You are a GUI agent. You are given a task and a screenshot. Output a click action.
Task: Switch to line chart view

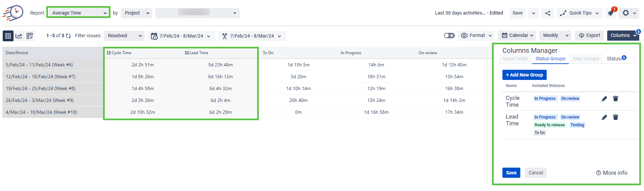pyautogui.click(x=19, y=36)
